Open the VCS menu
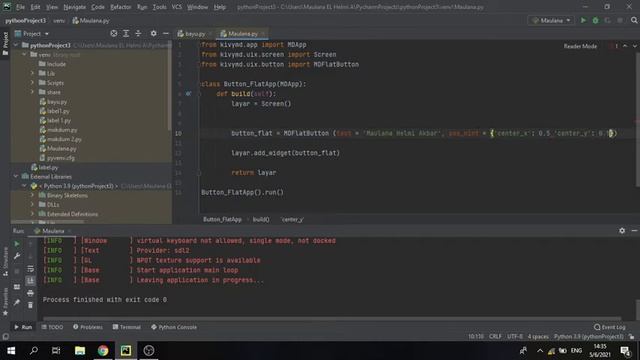 click(177, 7)
